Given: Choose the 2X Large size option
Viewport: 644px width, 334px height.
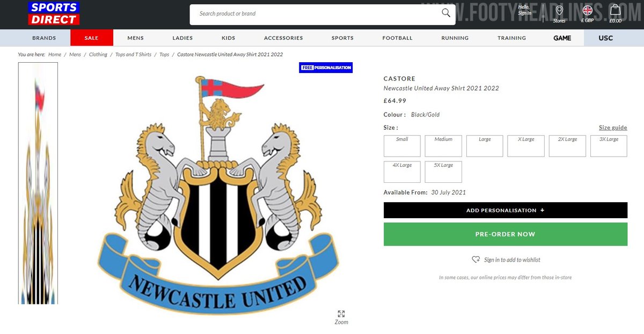Looking at the screenshot, I should 567,146.
